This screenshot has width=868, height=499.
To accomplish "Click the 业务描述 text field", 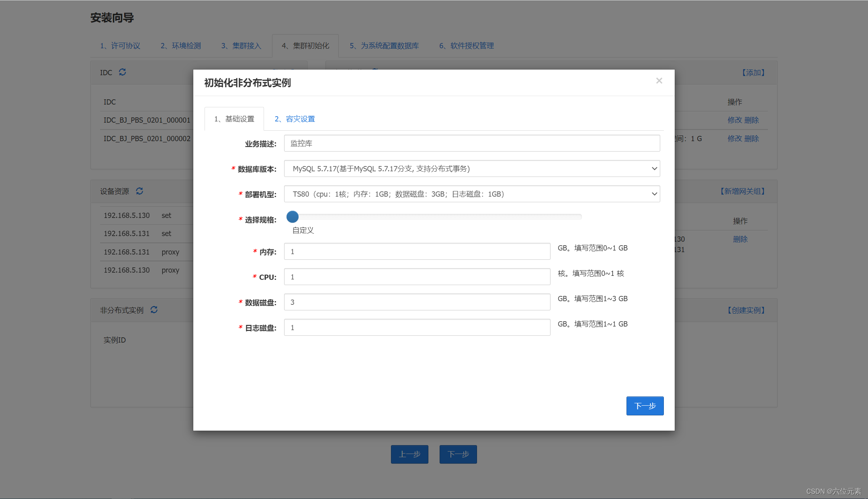I will point(472,143).
